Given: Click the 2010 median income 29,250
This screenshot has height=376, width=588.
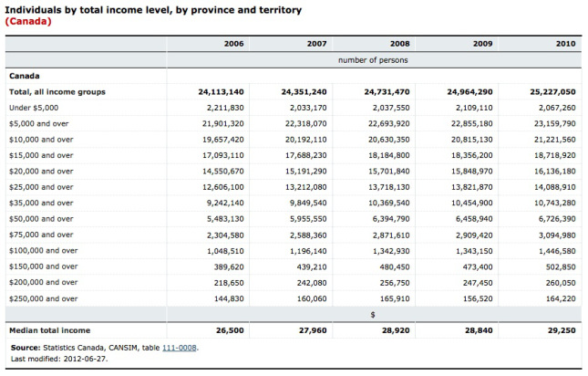Looking at the screenshot, I should (x=562, y=330).
